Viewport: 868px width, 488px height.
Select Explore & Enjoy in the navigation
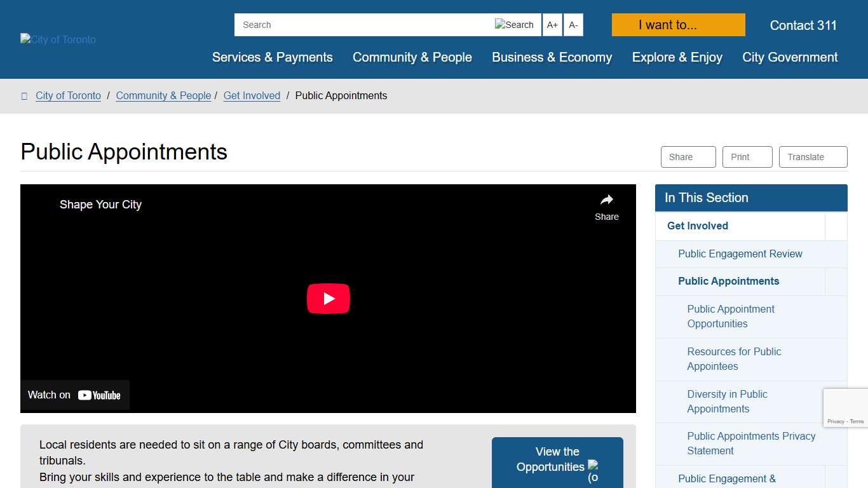click(677, 57)
